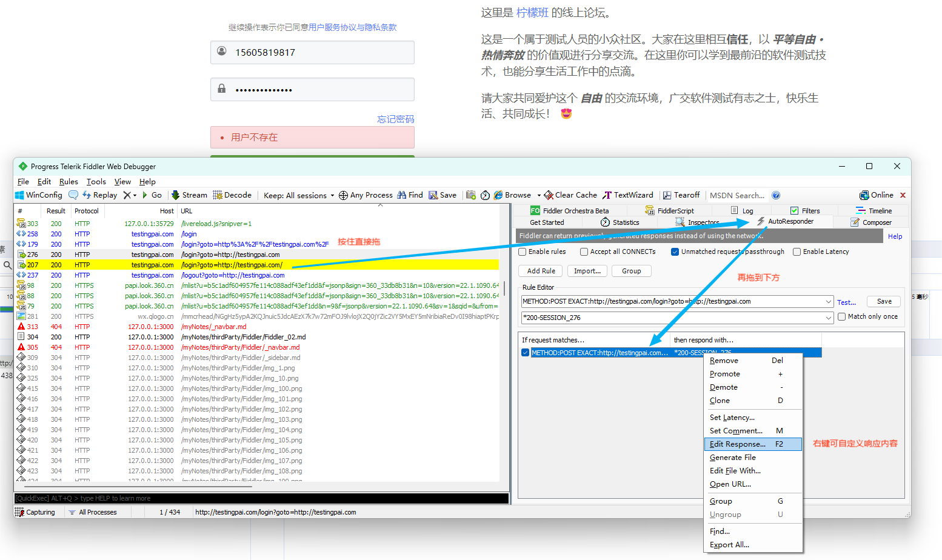Toggle the 'Enable Latency' checkbox
This screenshot has height=560, width=942.
[797, 252]
